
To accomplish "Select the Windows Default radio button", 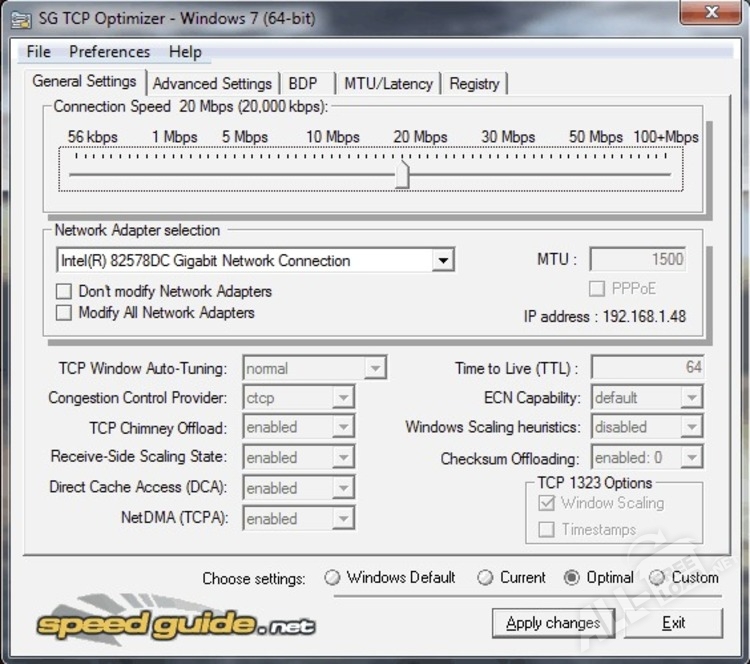I will click(332, 578).
